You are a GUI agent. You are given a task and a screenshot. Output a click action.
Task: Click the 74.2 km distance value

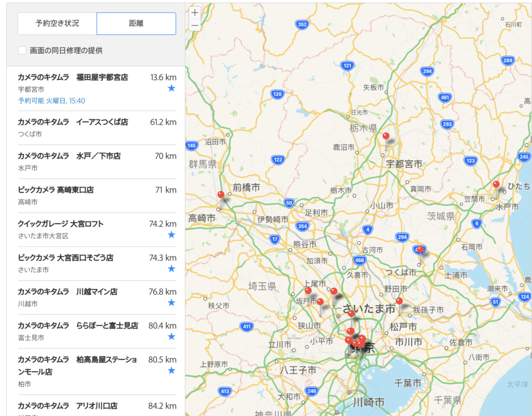pyautogui.click(x=163, y=224)
